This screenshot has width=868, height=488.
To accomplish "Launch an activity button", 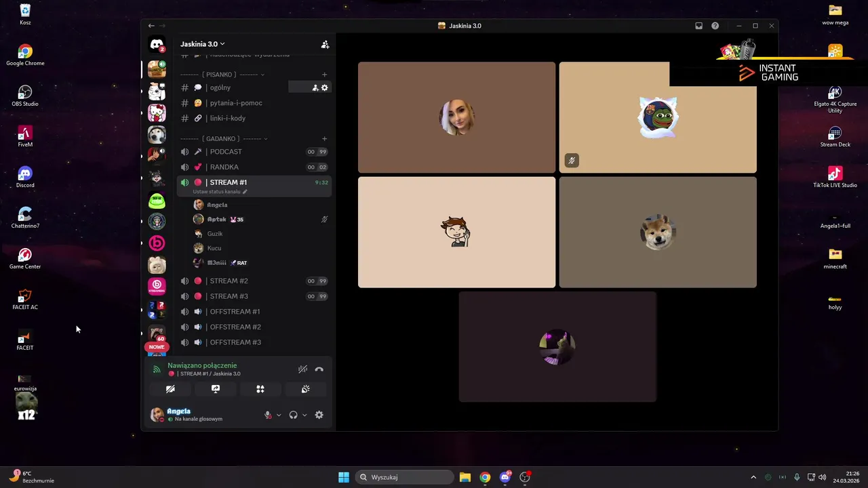I will pos(260,389).
